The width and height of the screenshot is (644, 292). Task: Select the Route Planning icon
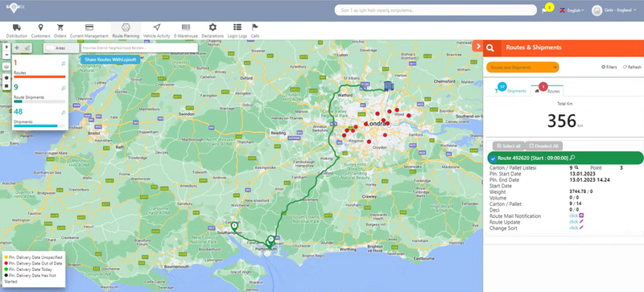[x=126, y=27]
